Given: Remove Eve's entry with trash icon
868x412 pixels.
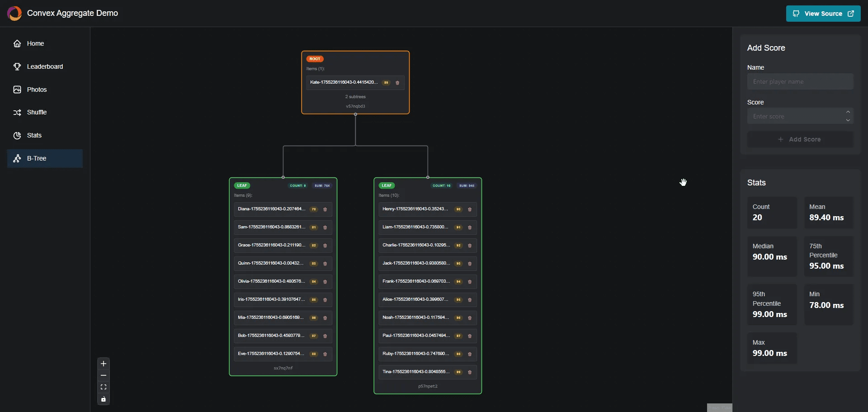Looking at the screenshot, I should point(325,354).
